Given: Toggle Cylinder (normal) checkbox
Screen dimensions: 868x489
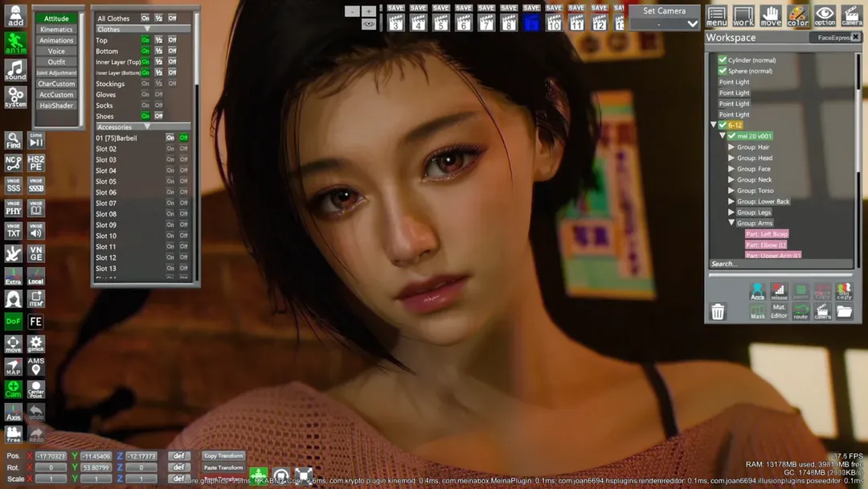Looking at the screenshot, I should tap(722, 60).
